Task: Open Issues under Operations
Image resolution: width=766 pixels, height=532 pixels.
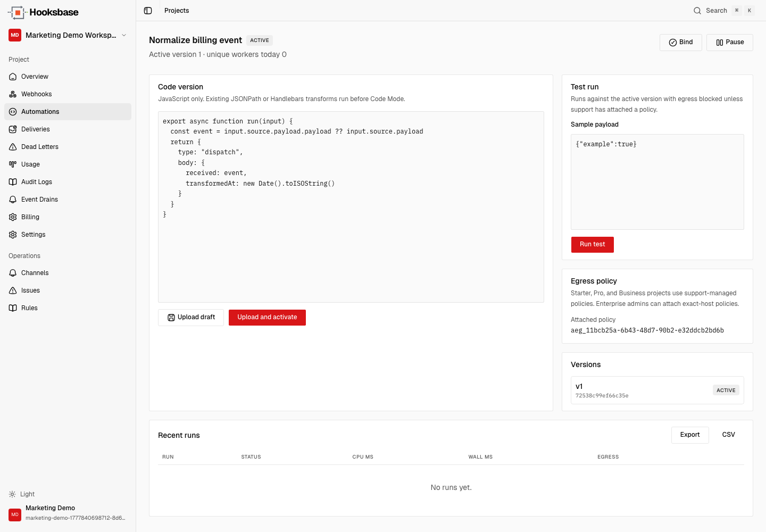Action: point(68,290)
